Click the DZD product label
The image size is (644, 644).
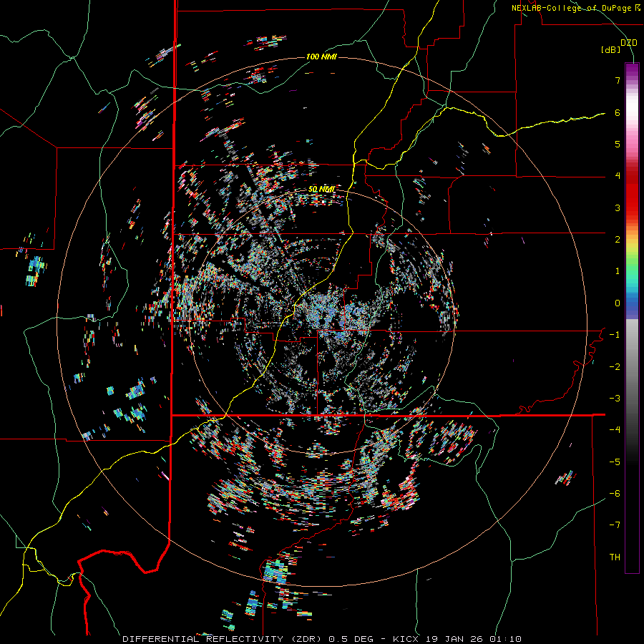(629, 43)
